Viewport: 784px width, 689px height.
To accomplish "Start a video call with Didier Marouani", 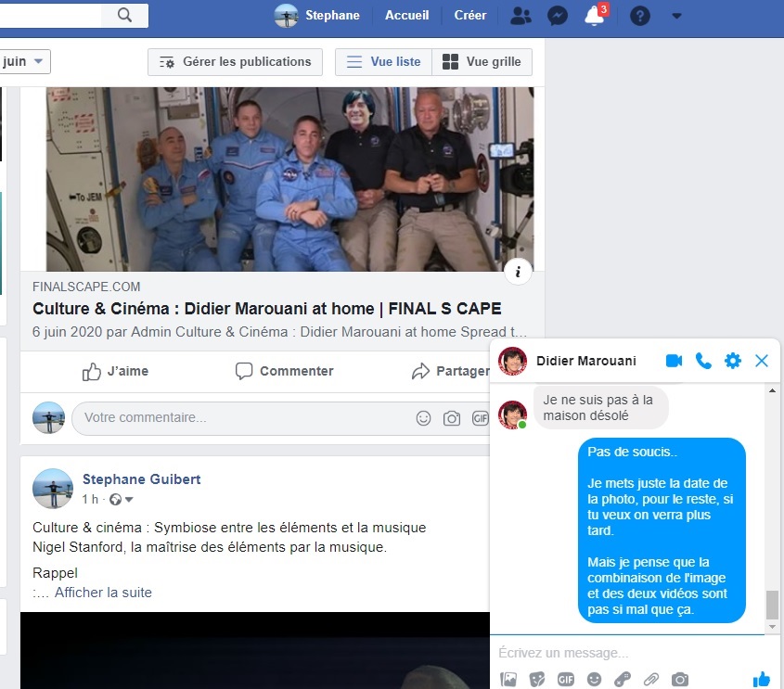I will pyautogui.click(x=674, y=361).
